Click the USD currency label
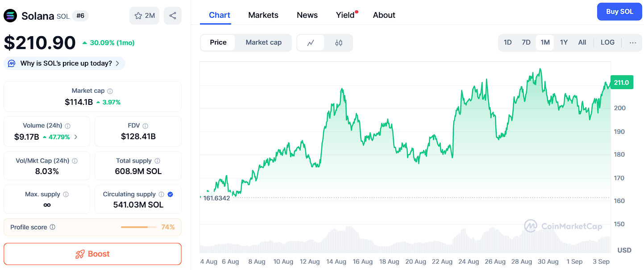This screenshot has height=270, width=644. [624, 250]
